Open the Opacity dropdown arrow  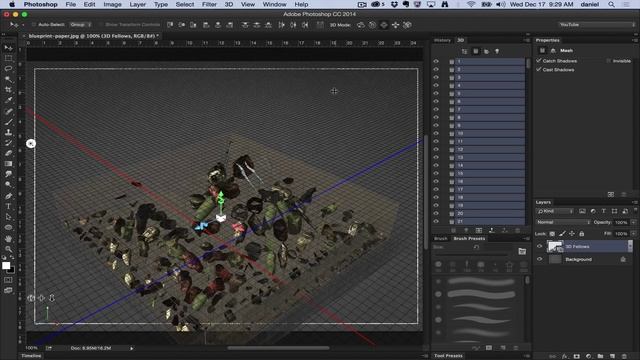tap(633, 222)
